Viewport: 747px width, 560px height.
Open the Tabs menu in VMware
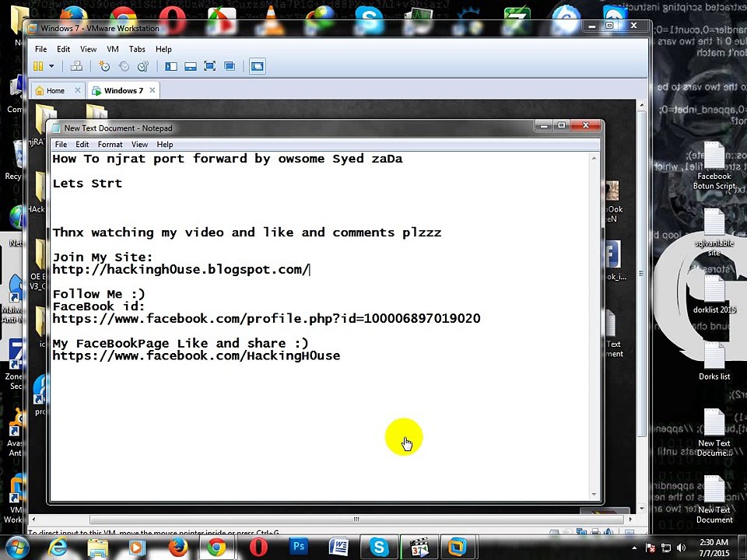[137, 49]
